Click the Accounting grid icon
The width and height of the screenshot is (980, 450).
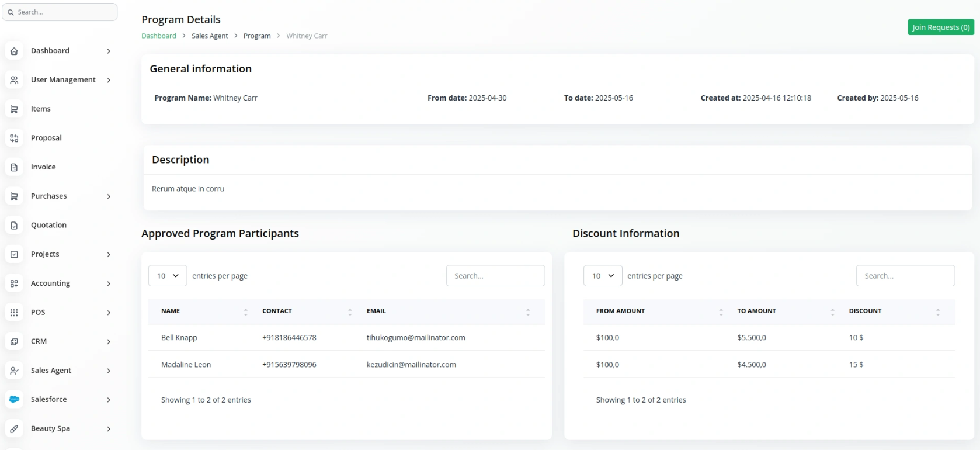point(14,283)
